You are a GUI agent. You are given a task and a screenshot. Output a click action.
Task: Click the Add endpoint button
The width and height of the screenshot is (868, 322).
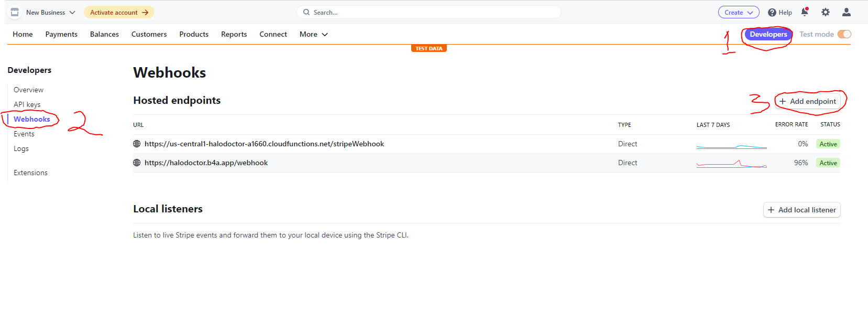click(x=807, y=101)
